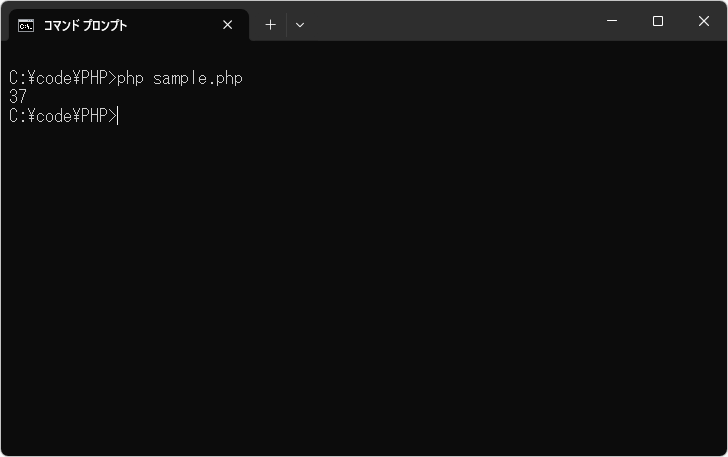Viewport: 728px width, 457px height.
Task: Click the word "php" in the typed command
Action: (x=130, y=78)
